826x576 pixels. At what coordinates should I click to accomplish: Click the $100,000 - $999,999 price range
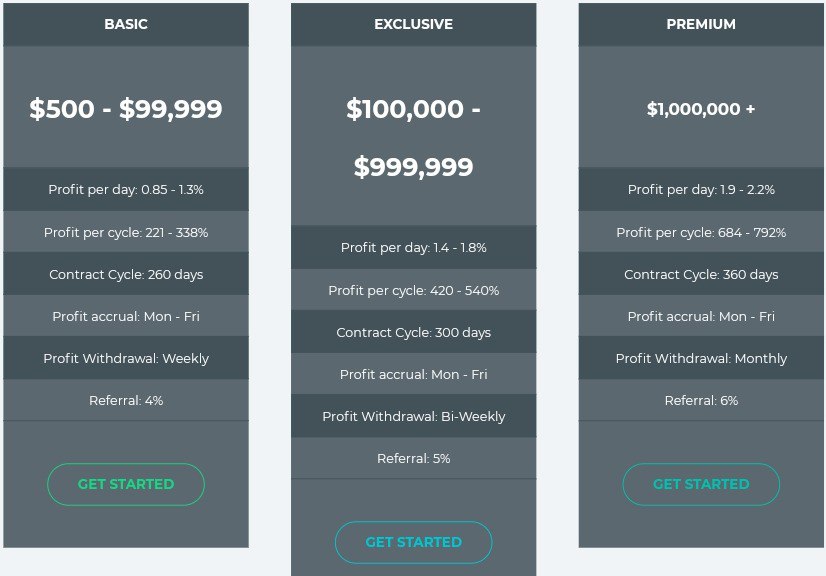[413, 137]
